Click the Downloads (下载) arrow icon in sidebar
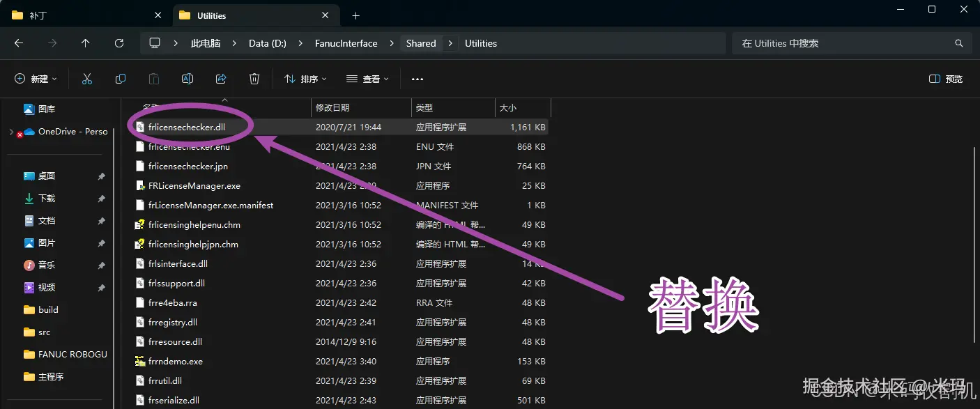980x409 pixels. (x=29, y=198)
